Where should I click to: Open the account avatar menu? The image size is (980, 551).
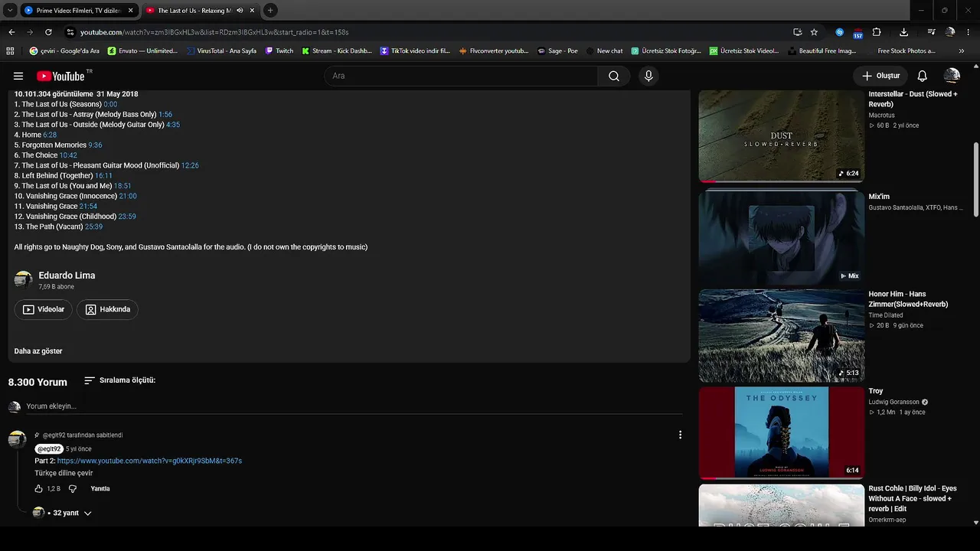(x=952, y=76)
